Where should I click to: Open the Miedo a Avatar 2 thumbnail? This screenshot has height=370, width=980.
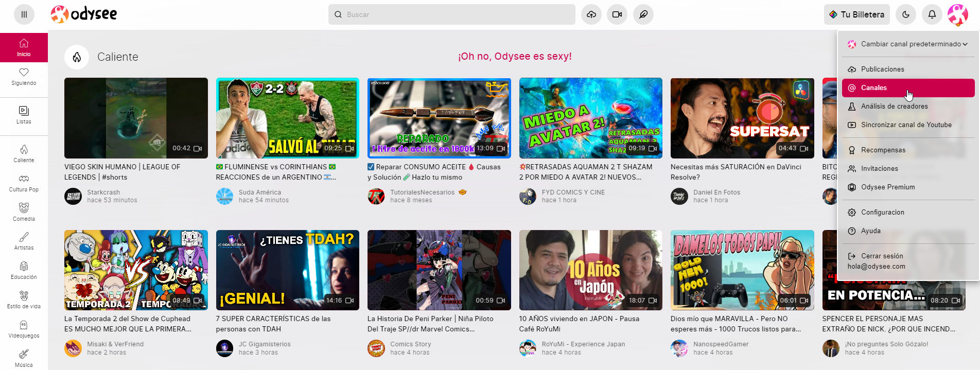[x=591, y=118]
